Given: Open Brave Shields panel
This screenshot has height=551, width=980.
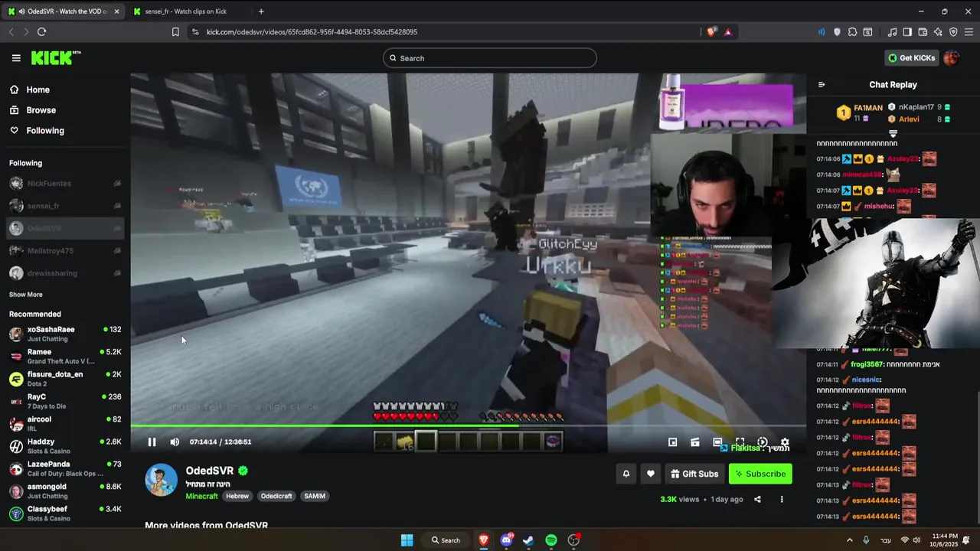Looking at the screenshot, I should 711,31.
